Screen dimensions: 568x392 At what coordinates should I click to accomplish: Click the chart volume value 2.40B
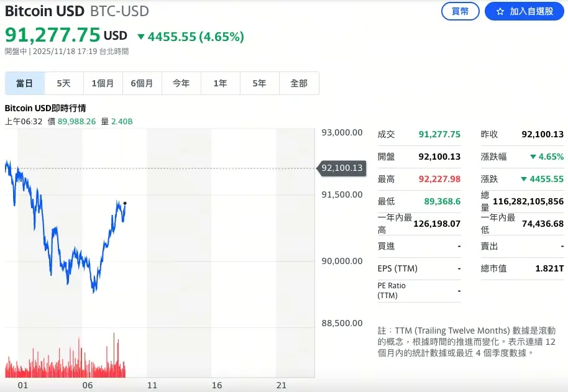coord(122,122)
